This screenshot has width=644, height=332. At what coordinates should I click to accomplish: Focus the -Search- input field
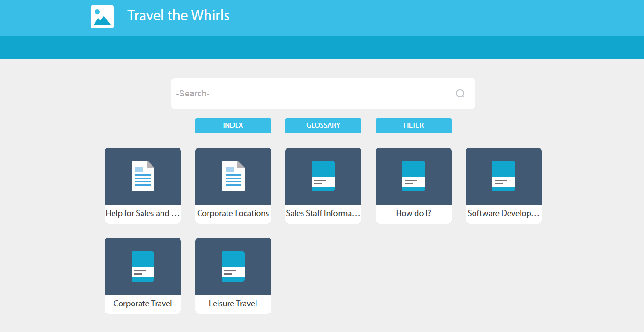pos(313,94)
